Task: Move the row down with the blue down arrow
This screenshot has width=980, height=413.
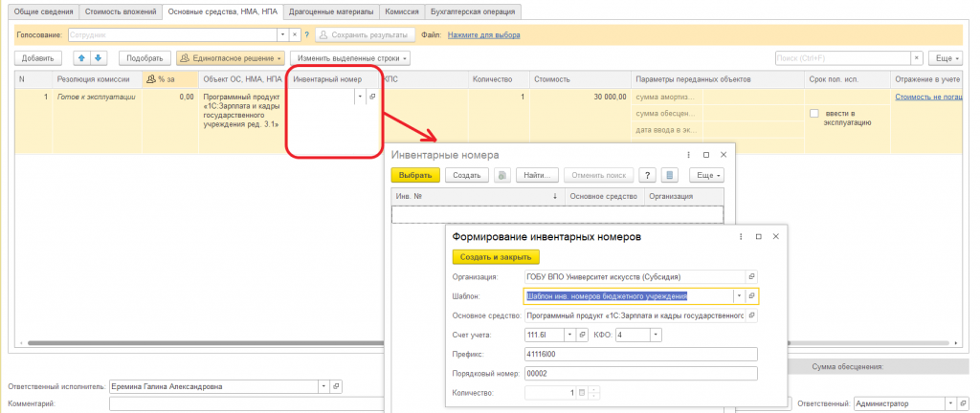Action: click(x=99, y=58)
